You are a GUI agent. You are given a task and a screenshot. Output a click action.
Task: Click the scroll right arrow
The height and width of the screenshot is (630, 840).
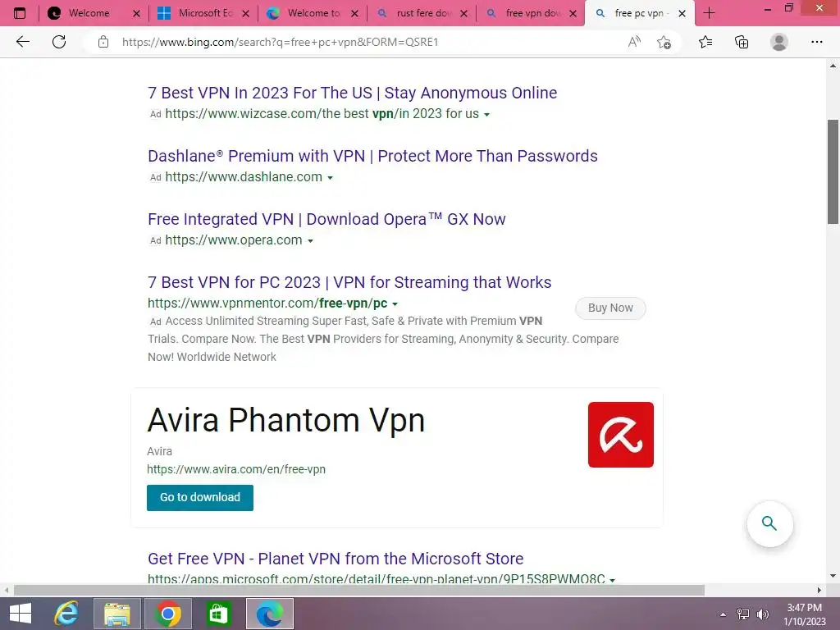pyautogui.click(x=819, y=590)
